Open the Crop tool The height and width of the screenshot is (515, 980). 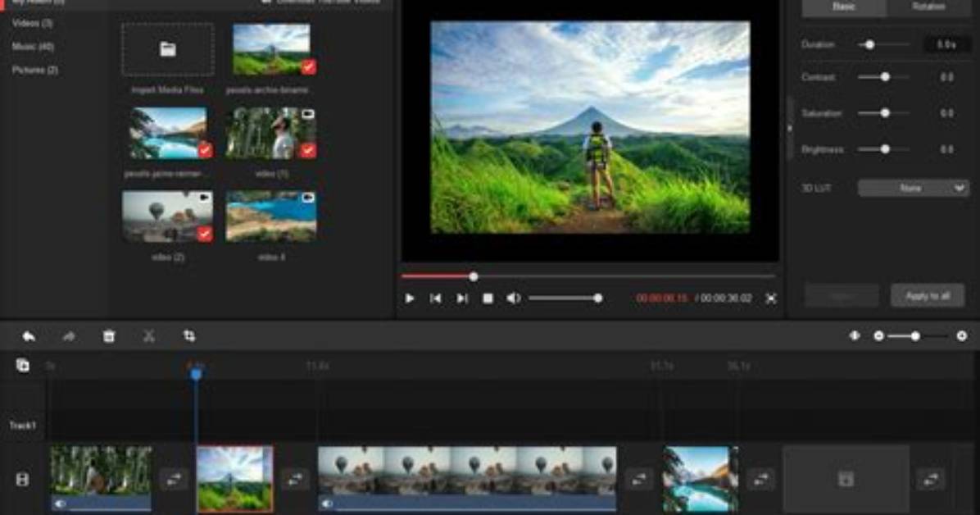pyautogui.click(x=189, y=337)
